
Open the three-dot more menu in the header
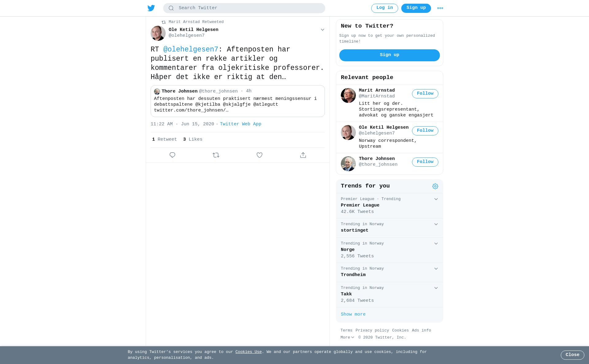440,8
